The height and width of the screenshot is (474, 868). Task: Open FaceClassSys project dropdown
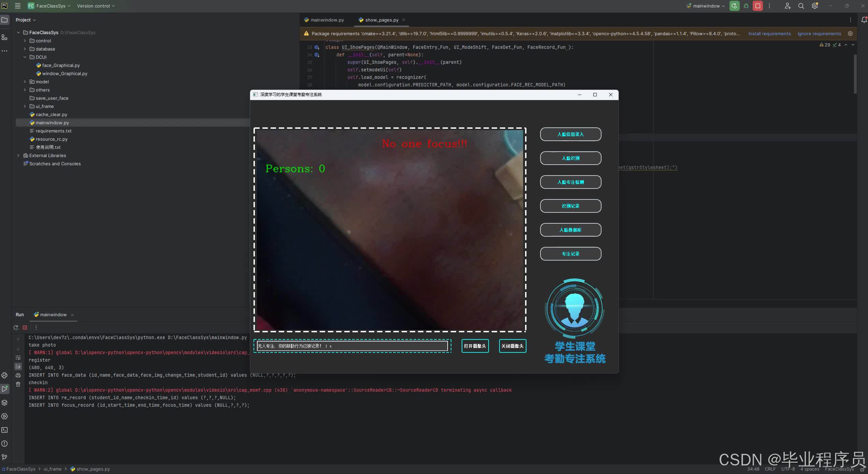click(49, 6)
